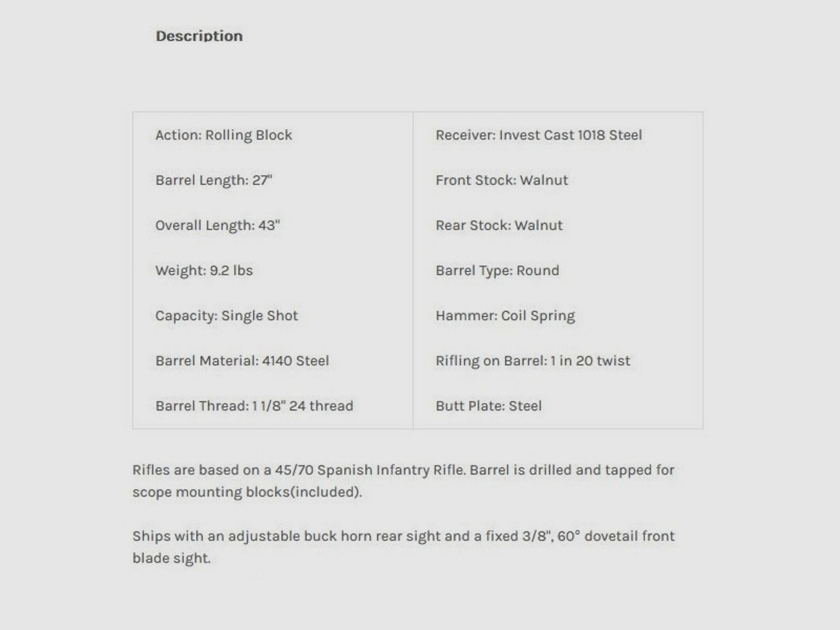Click the scope mounting blocks(included) text
Screen dimensions: 840x630
pos(247,492)
